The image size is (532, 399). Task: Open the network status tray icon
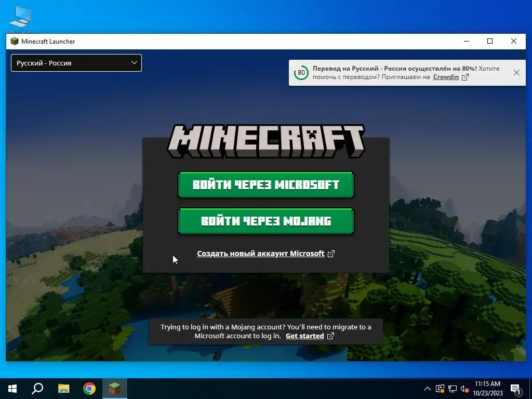[x=453, y=389]
